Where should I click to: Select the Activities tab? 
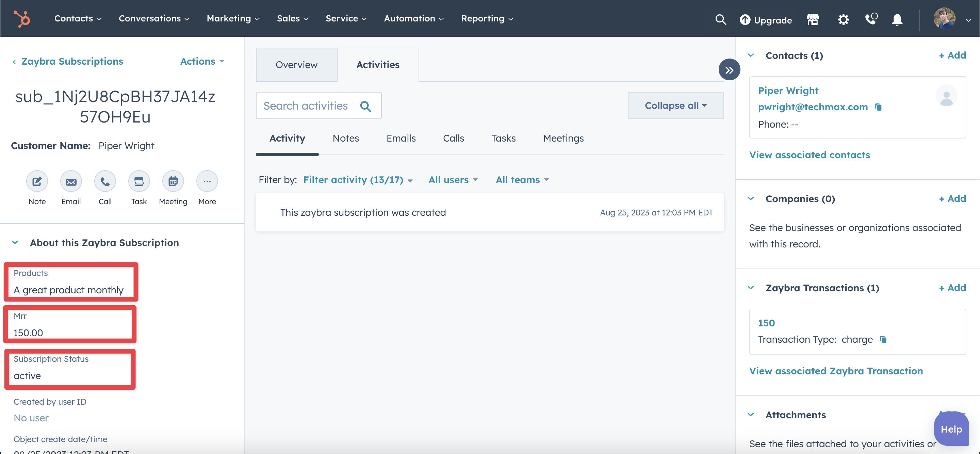coord(378,65)
